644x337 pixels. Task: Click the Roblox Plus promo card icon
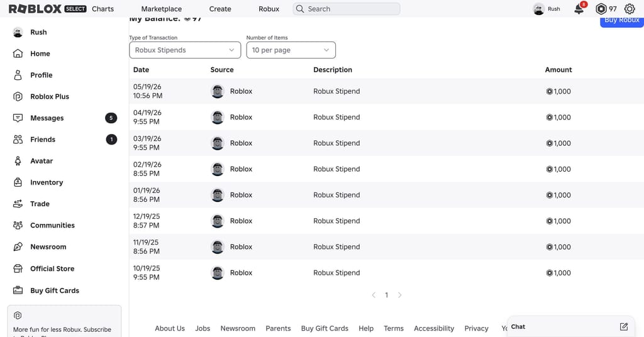pyautogui.click(x=18, y=315)
